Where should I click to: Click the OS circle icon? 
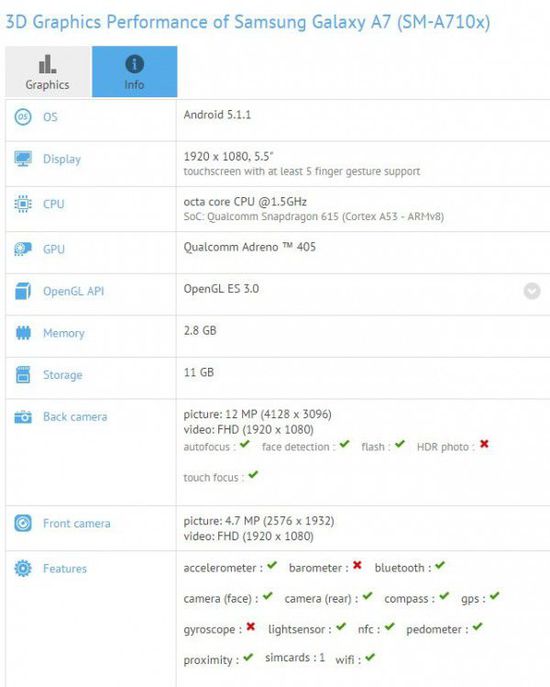pyautogui.click(x=23, y=117)
